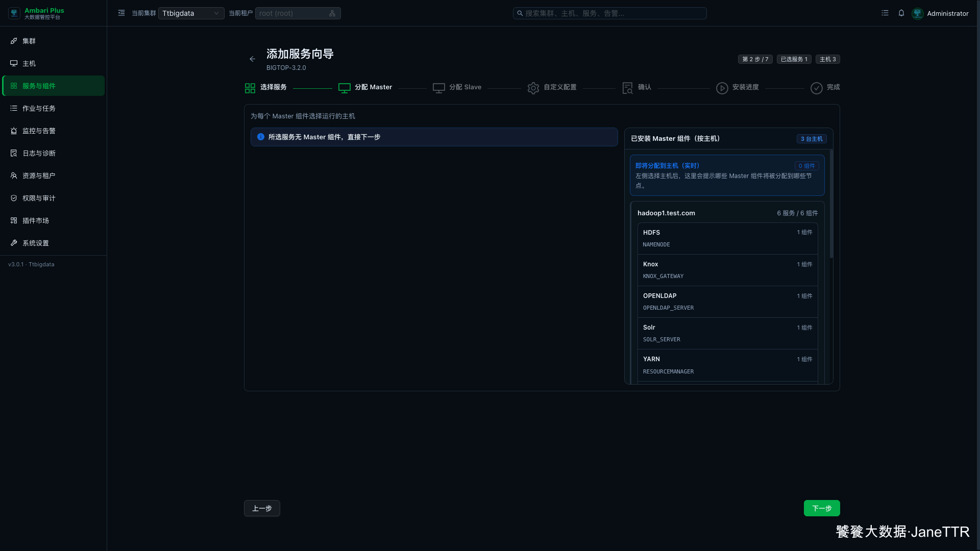Open the task list icon in header

tap(885, 13)
